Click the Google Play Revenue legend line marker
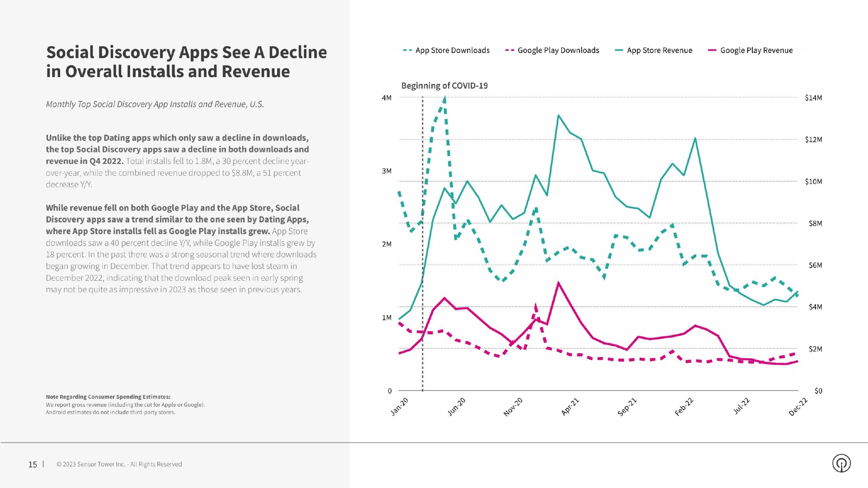 [712, 50]
